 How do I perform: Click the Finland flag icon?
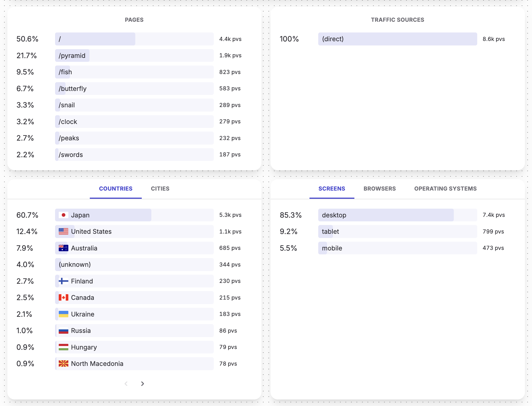click(x=63, y=281)
